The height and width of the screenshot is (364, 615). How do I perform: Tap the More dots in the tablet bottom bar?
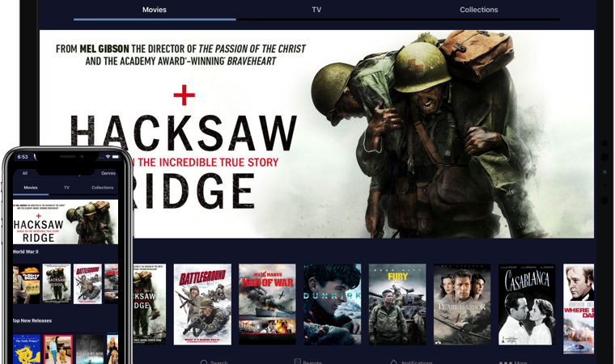pyautogui.click(x=506, y=363)
